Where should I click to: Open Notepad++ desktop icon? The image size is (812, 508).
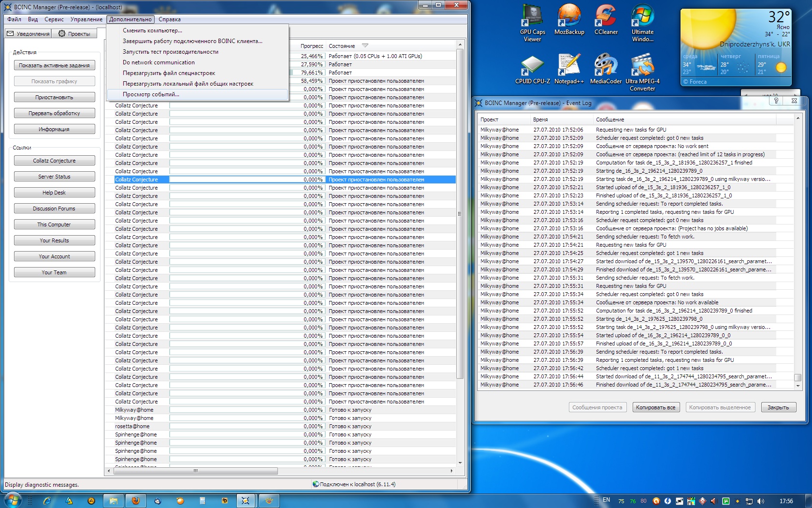[569, 69]
